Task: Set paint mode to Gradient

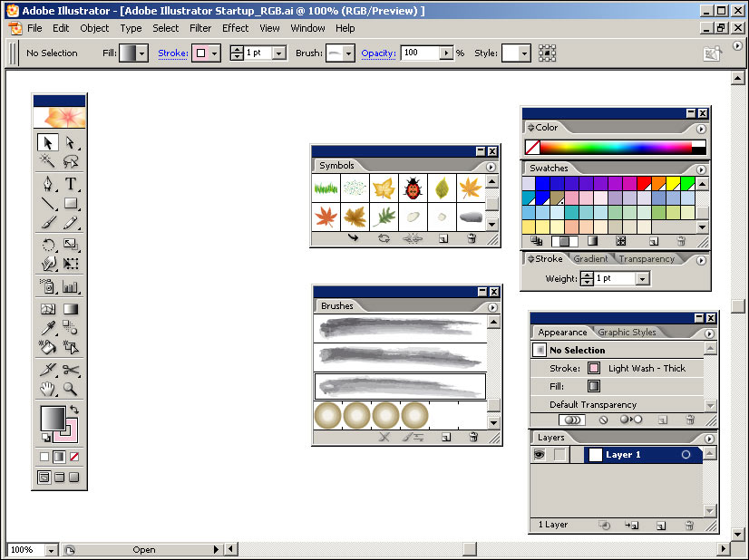Action: pyautogui.click(x=59, y=457)
